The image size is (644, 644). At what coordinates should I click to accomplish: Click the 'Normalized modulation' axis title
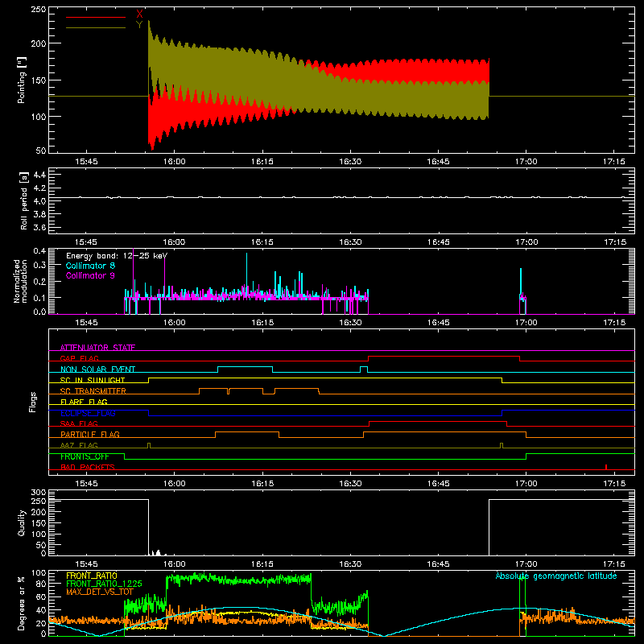tap(20, 281)
